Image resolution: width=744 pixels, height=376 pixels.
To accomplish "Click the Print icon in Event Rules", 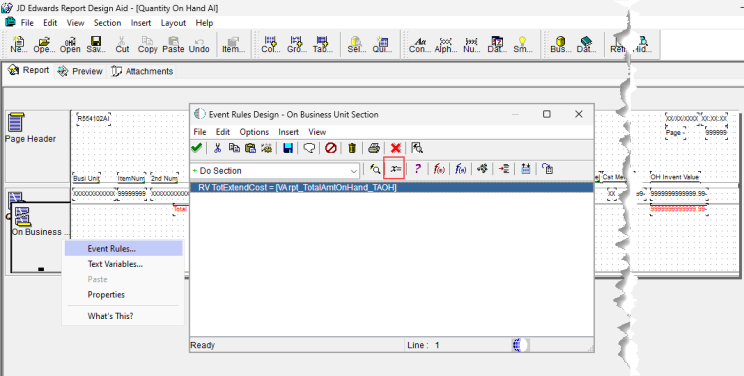I will click(374, 148).
